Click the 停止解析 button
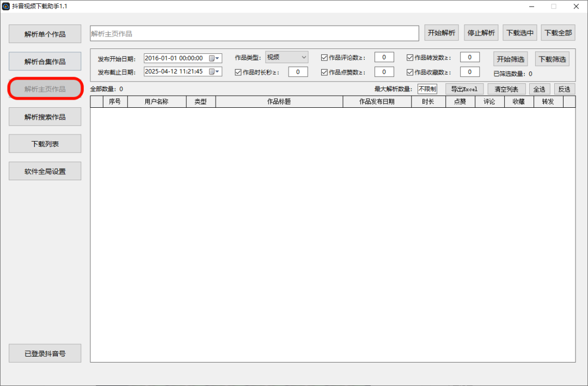This screenshot has width=588, height=386. (x=481, y=33)
